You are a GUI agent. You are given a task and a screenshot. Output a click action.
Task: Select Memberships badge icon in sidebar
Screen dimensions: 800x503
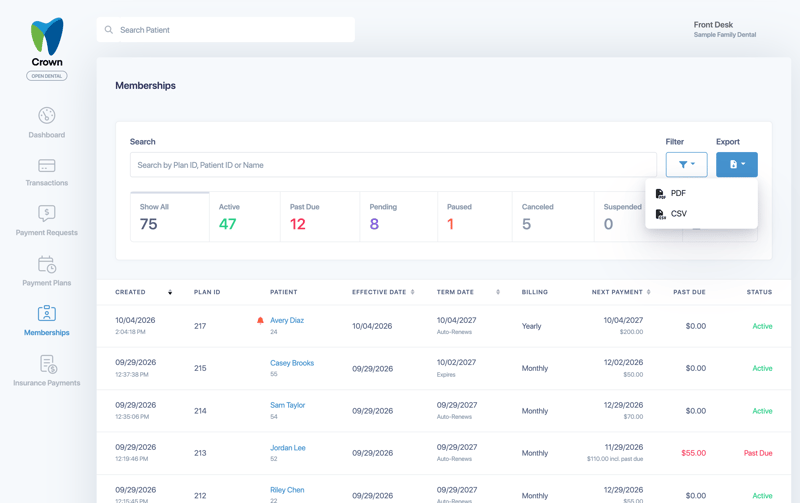[x=47, y=313]
